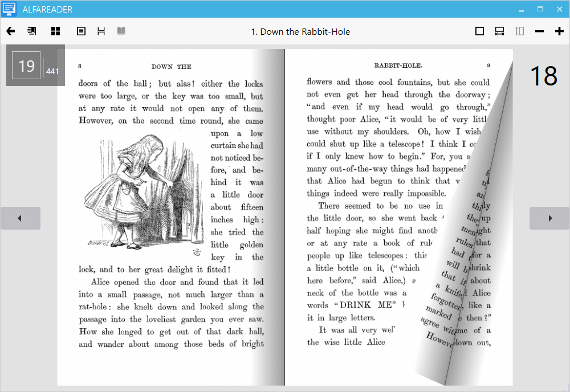
Task: Click the large page number 18
Action: (x=543, y=76)
